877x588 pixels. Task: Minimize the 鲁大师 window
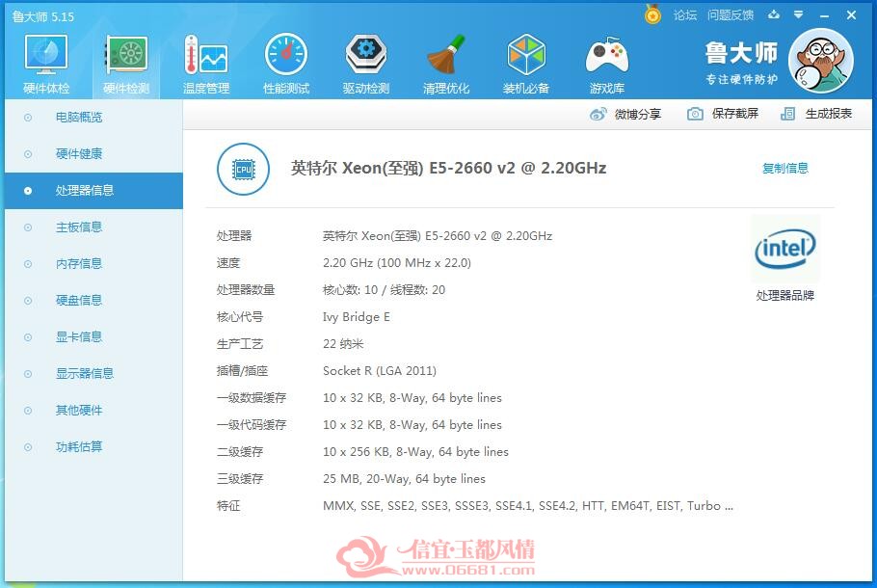(824, 15)
